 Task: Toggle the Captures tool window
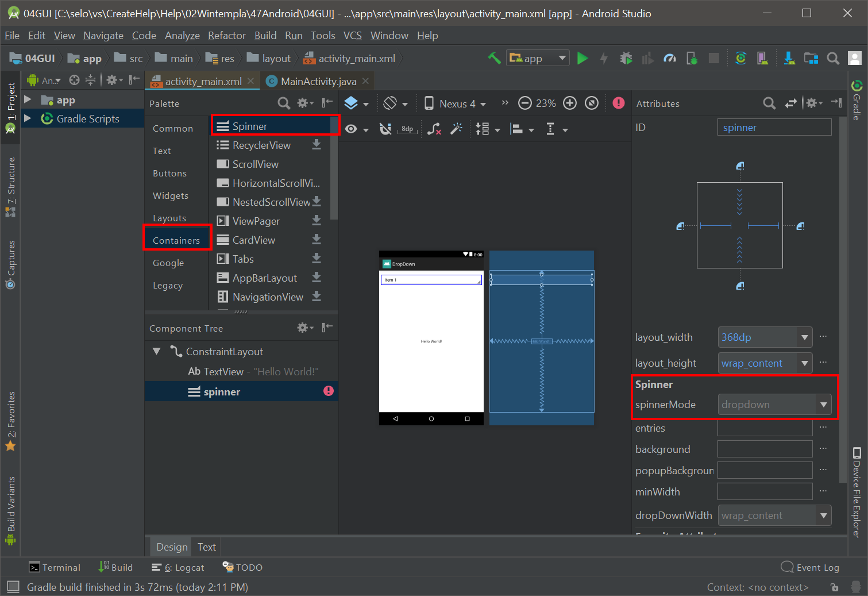click(x=10, y=264)
